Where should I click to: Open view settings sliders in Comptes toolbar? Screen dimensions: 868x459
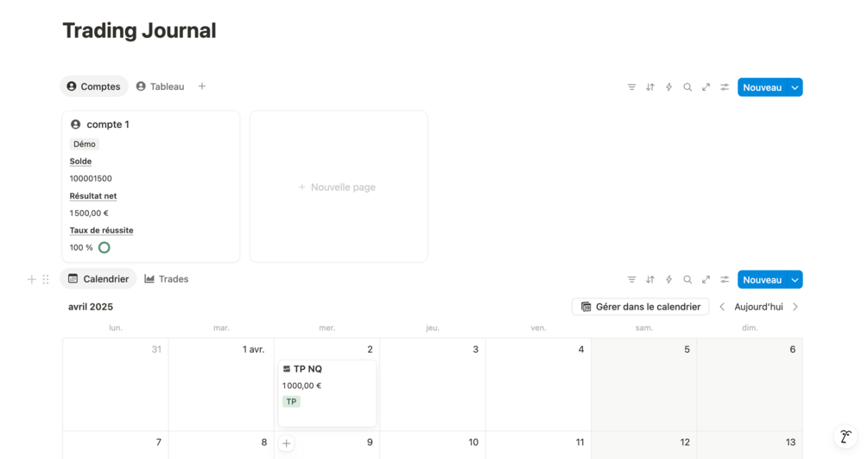[x=725, y=87]
